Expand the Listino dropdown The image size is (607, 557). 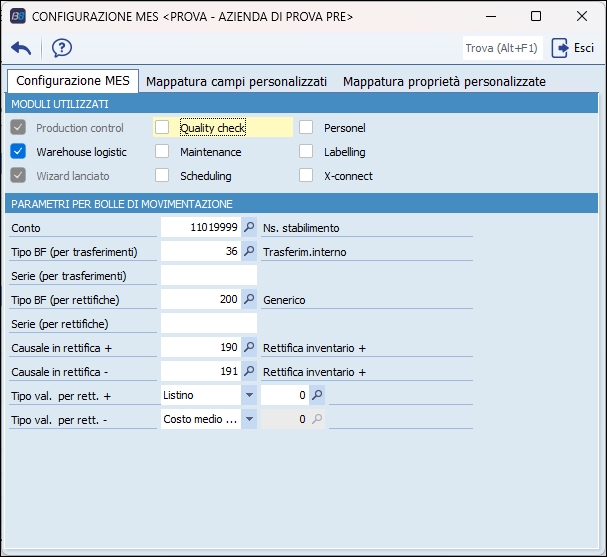[x=248, y=396]
